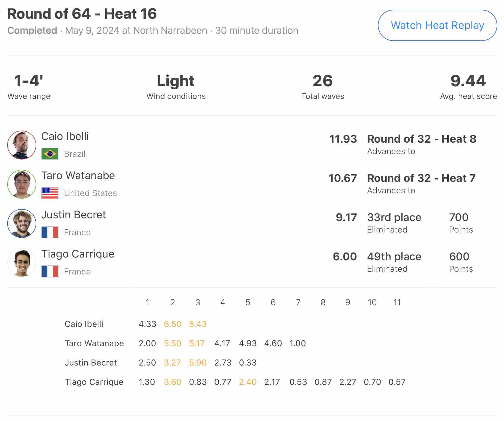This screenshot has width=504, height=421.
Task: Click Caio Ibelli's name in athlete list
Action: click(65, 136)
